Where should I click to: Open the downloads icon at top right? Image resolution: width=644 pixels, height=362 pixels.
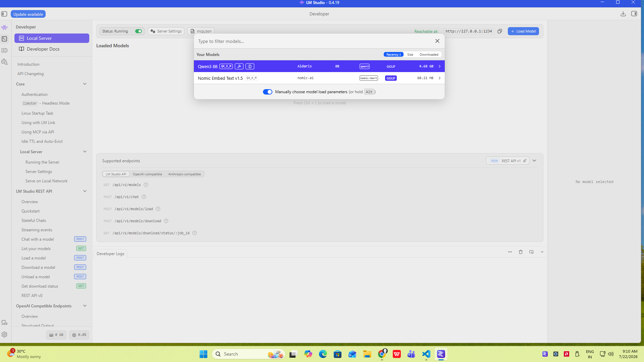tap(623, 14)
